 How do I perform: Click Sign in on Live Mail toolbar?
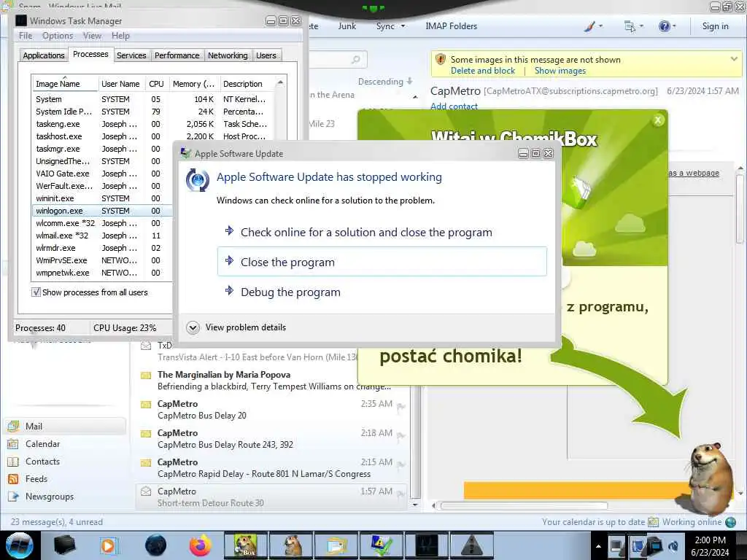coord(715,26)
